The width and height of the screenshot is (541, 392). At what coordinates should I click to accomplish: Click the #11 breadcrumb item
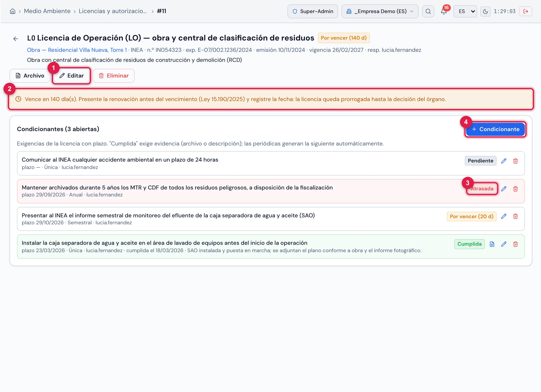coord(161,11)
